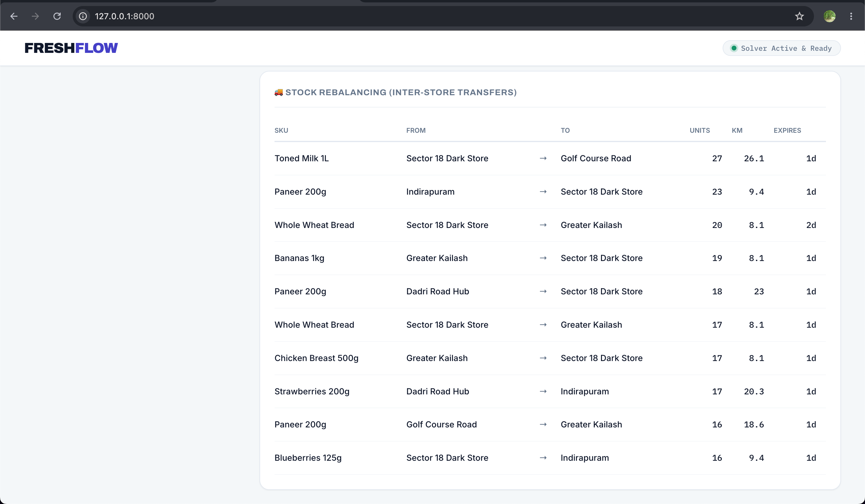
Task: Click the SKU column header
Action: tap(281, 130)
